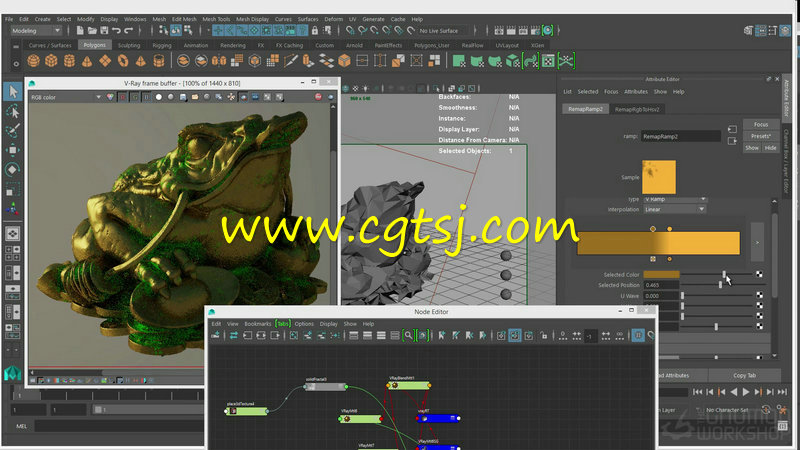Click the magnifier icon in Node Editor toolbar
Screen dimensions: 800x450
coord(409,335)
